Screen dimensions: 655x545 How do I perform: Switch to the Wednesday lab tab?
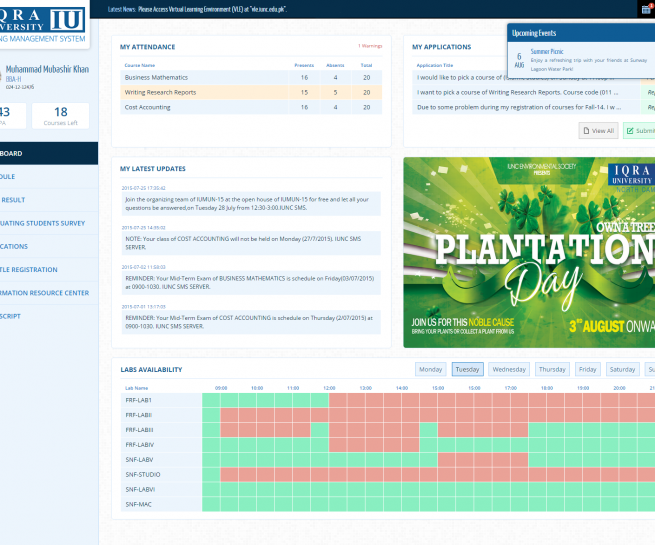pos(509,369)
